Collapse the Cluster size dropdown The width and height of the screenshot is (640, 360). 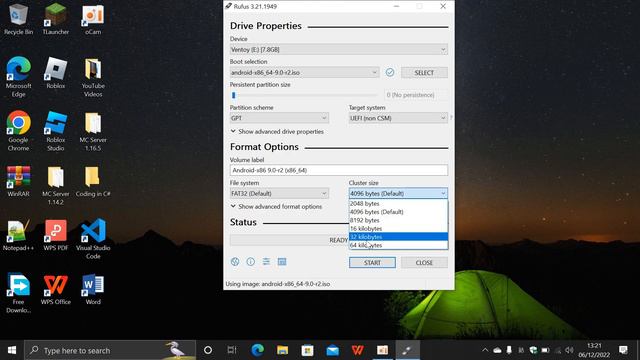(x=398, y=193)
